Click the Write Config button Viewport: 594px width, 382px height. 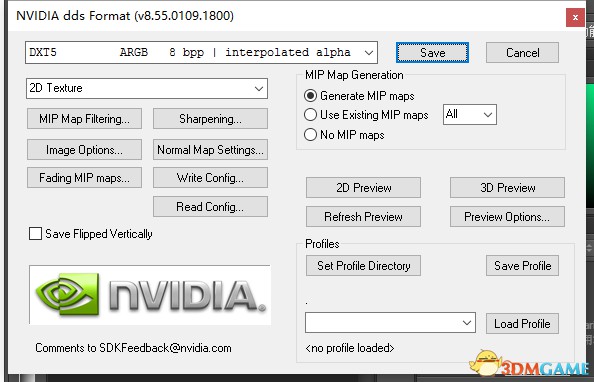tap(210, 178)
